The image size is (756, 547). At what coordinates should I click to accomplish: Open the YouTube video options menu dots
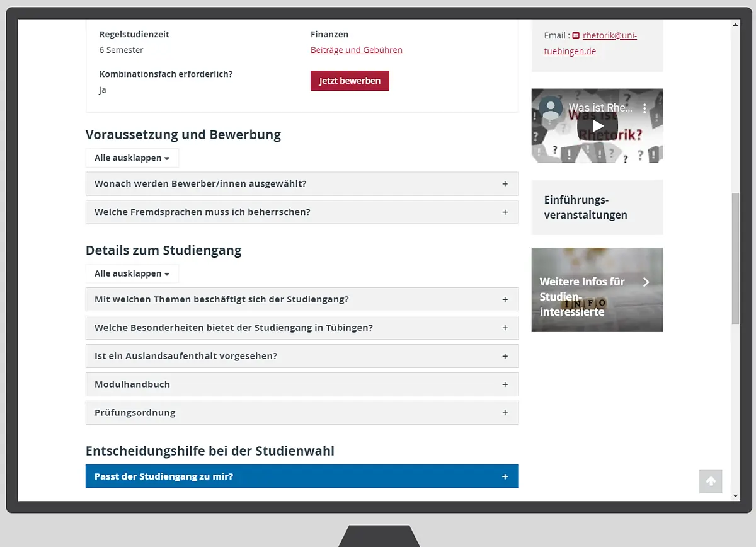[644, 108]
